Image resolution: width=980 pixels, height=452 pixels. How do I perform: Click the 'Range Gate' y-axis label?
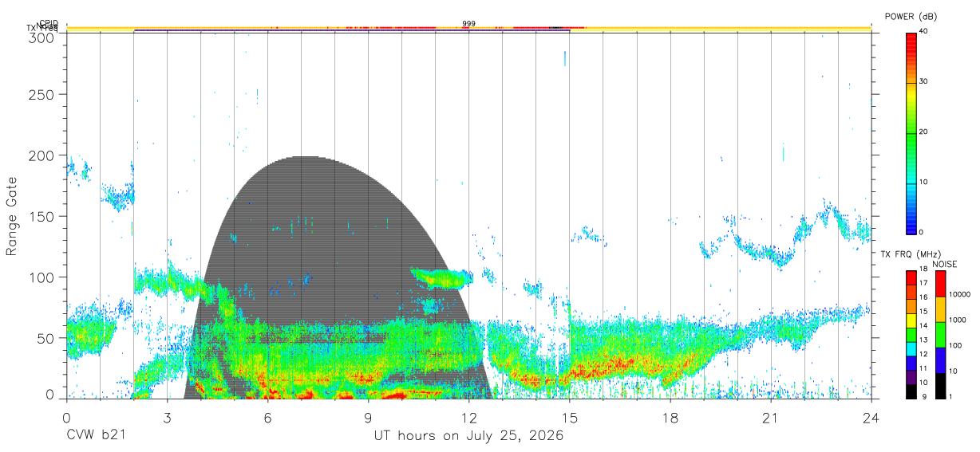point(13,216)
